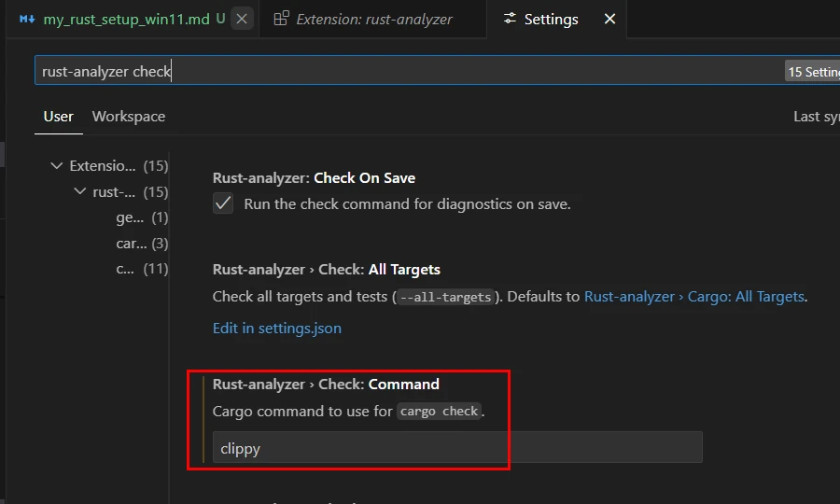
Task: Close the Settings tab
Action: [x=609, y=20]
